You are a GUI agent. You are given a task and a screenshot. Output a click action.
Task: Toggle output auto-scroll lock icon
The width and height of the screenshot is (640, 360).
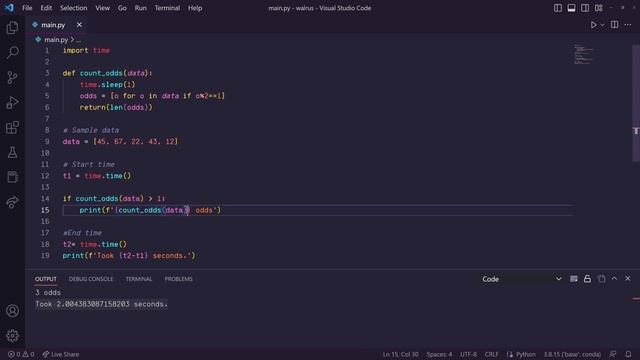tap(587, 279)
